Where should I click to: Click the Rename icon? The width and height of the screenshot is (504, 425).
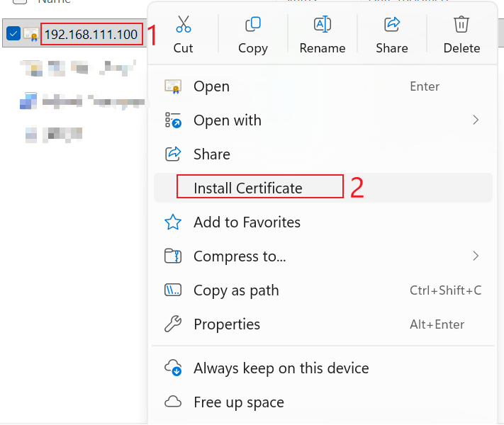pyautogui.click(x=323, y=25)
